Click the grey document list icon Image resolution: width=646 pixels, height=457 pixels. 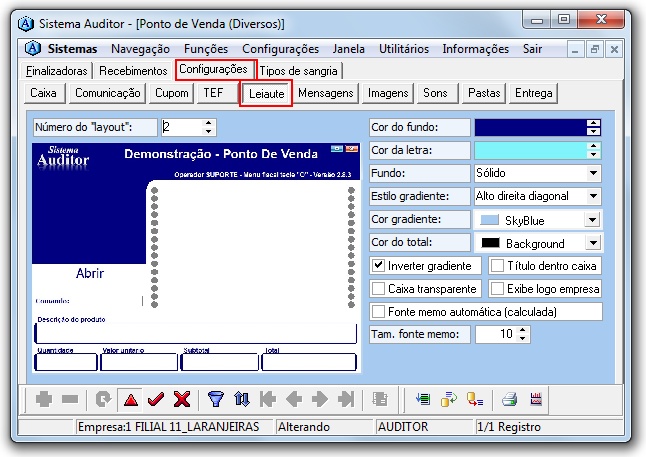[380, 399]
